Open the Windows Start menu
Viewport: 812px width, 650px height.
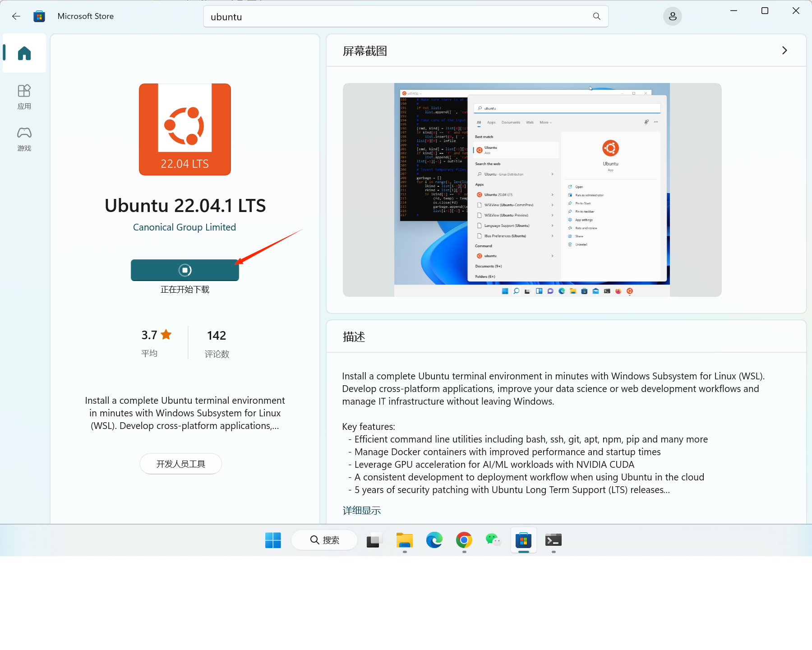pyautogui.click(x=273, y=540)
